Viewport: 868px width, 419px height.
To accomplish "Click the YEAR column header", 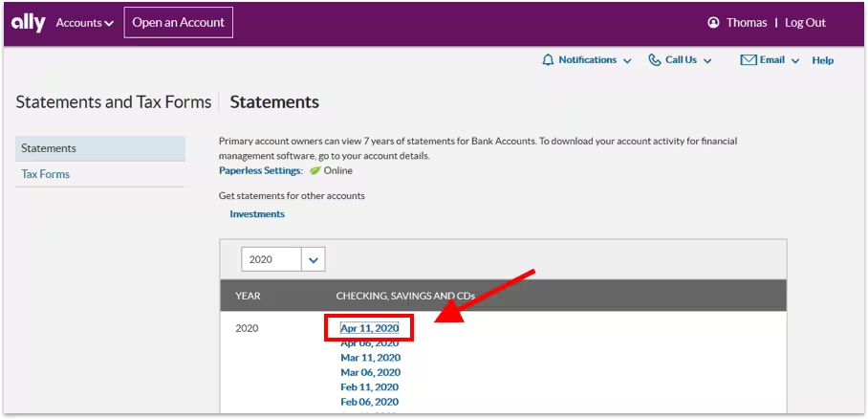I will click(x=248, y=296).
